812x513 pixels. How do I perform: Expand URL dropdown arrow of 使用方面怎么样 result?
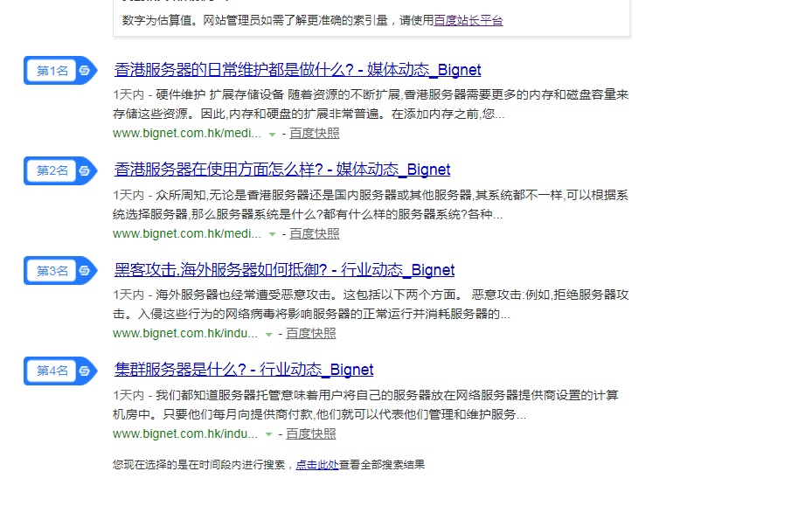click(x=272, y=234)
